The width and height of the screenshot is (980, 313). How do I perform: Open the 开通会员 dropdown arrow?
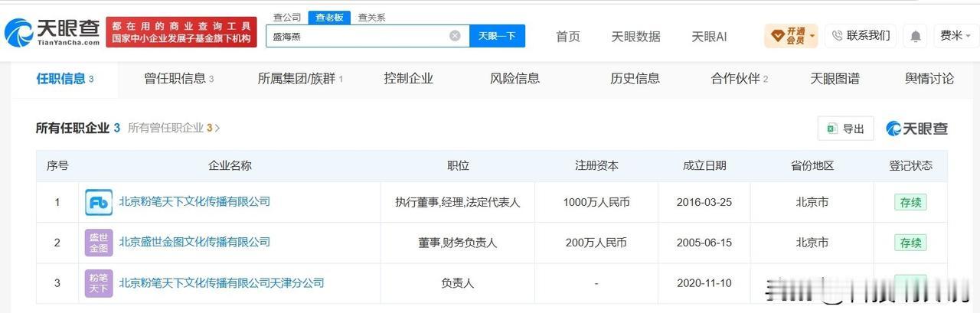pos(812,36)
